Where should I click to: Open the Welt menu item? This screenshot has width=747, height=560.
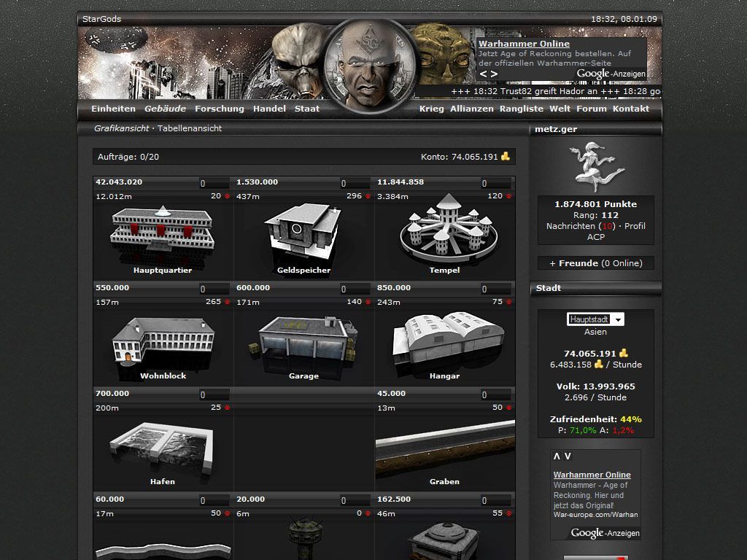560,109
